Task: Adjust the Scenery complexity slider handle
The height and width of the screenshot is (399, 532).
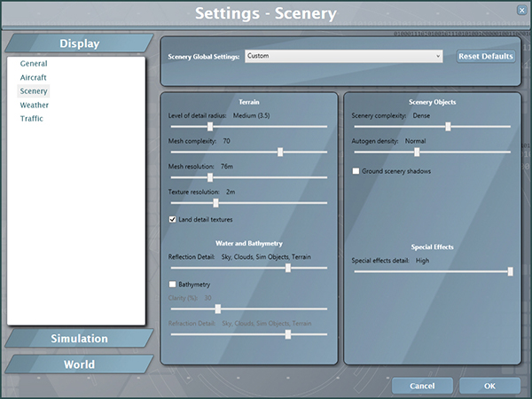Action: (448, 127)
